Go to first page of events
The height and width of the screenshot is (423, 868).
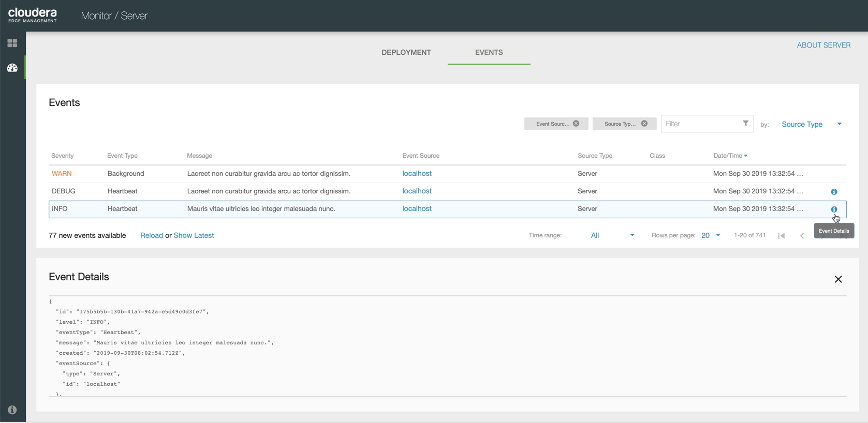click(x=782, y=236)
